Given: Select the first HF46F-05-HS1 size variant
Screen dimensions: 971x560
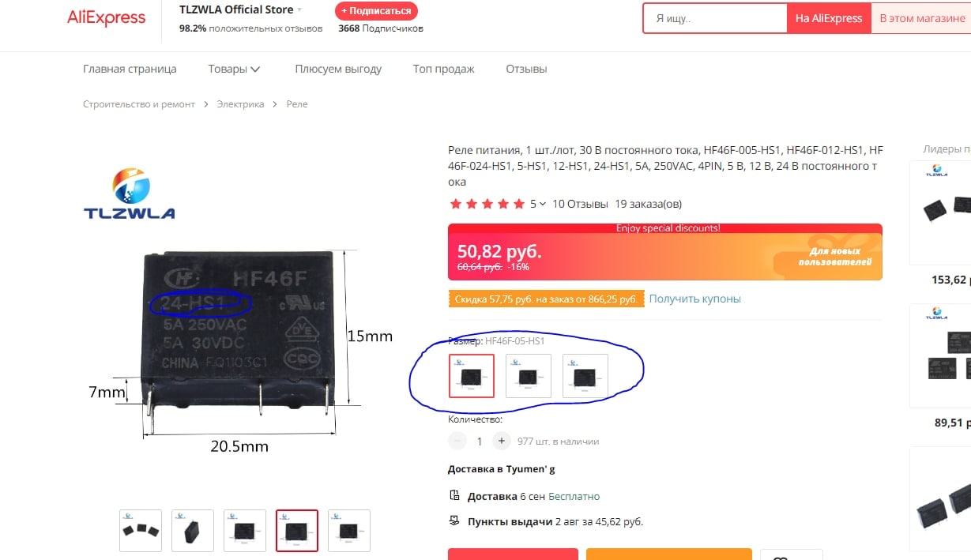Looking at the screenshot, I should pos(472,375).
